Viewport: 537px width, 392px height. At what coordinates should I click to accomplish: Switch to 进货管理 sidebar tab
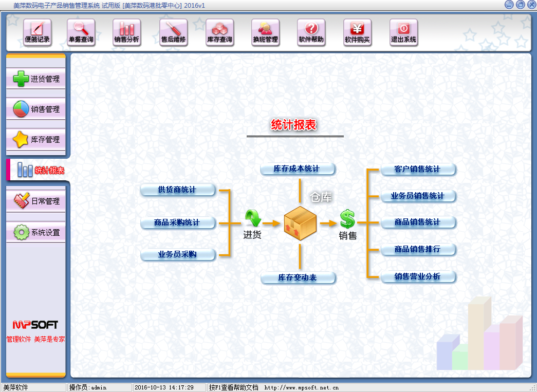pyautogui.click(x=36, y=79)
